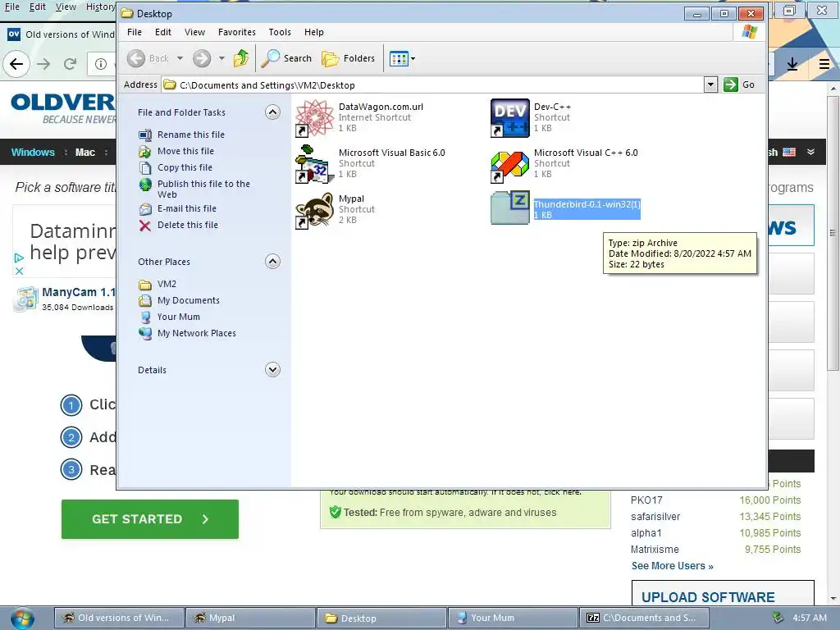Click Delete this file task
This screenshot has height=630, width=840.
[x=188, y=225]
